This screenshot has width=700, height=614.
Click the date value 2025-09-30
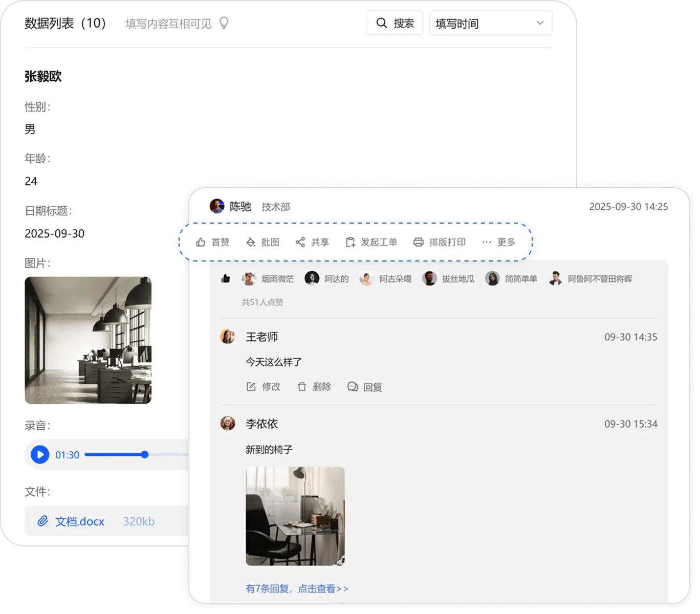click(x=55, y=234)
